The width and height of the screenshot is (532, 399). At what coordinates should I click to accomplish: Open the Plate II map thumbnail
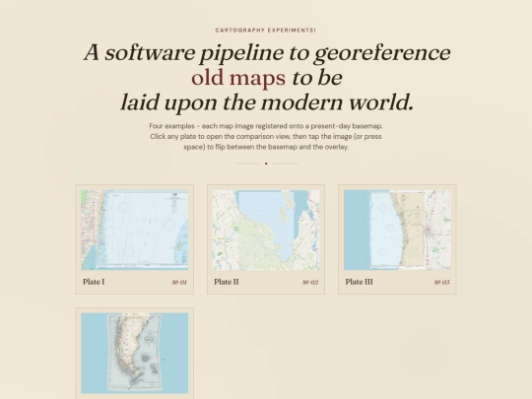266,230
